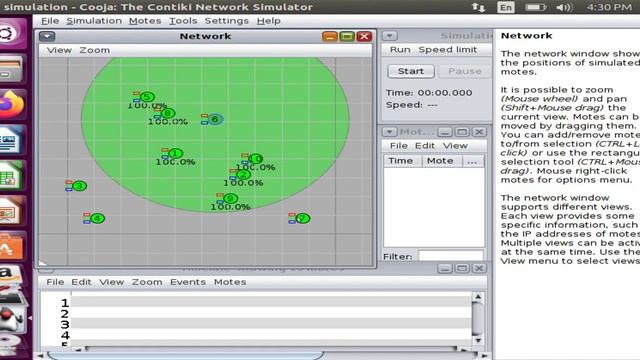Click the Timeline vertical scrollbar up arrow
The height and width of the screenshot is (360, 640).
[x=478, y=297]
